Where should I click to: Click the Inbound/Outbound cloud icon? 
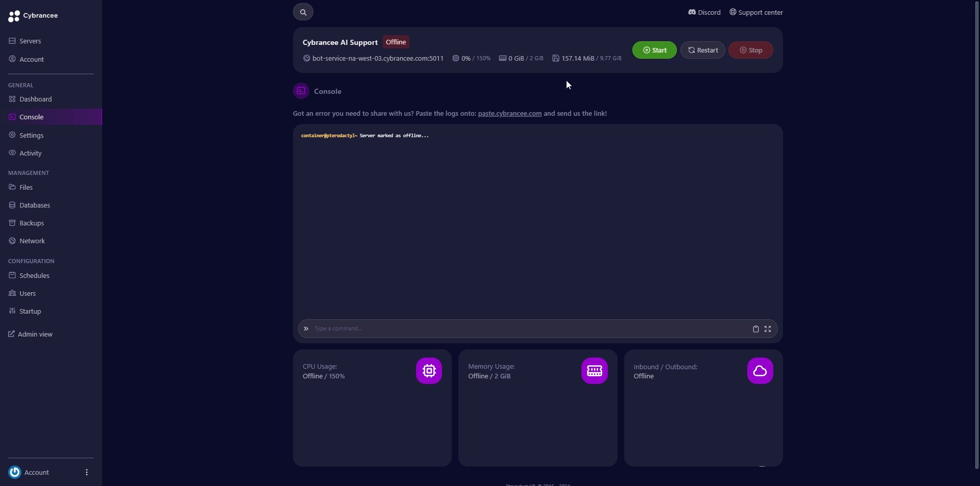pos(760,371)
